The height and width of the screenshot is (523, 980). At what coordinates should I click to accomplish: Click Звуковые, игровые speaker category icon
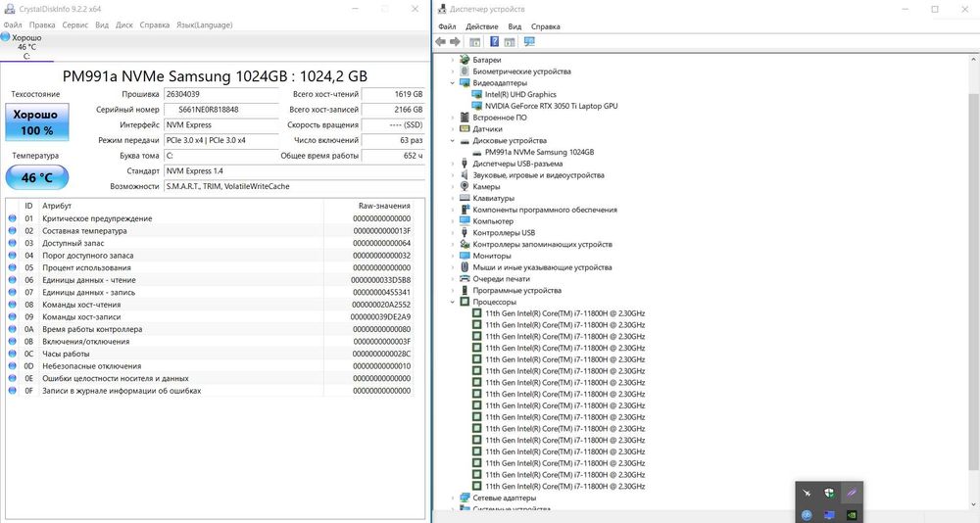[465, 175]
